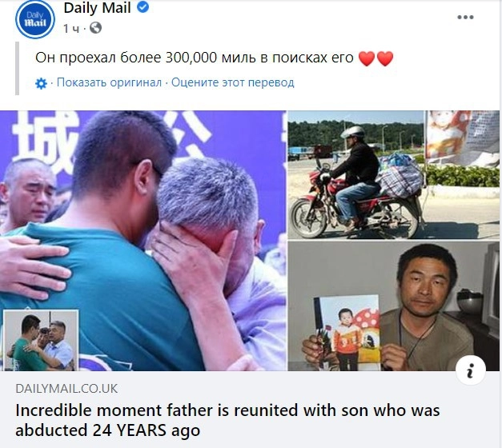Open the motorcycle rider photo
This screenshot has height=448, width=502.
[393, 174]
